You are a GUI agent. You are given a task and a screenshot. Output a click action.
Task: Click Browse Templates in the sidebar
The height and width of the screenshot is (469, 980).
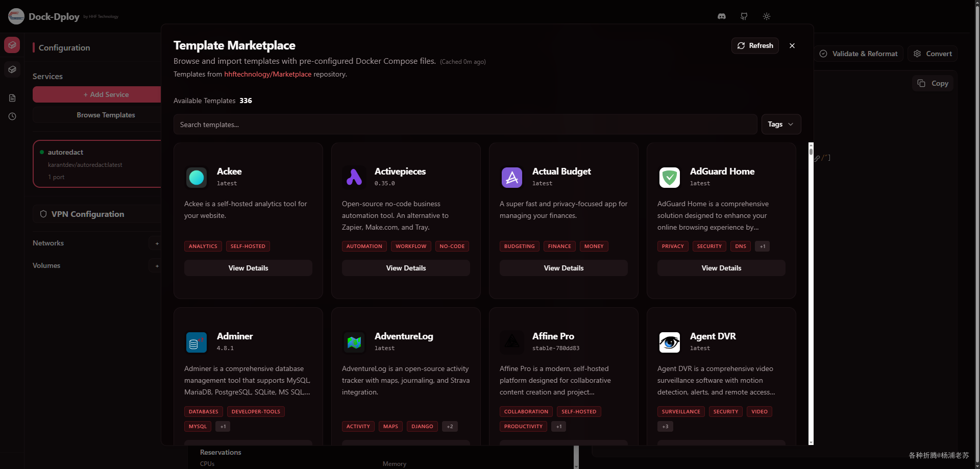(x=97, y=115)
